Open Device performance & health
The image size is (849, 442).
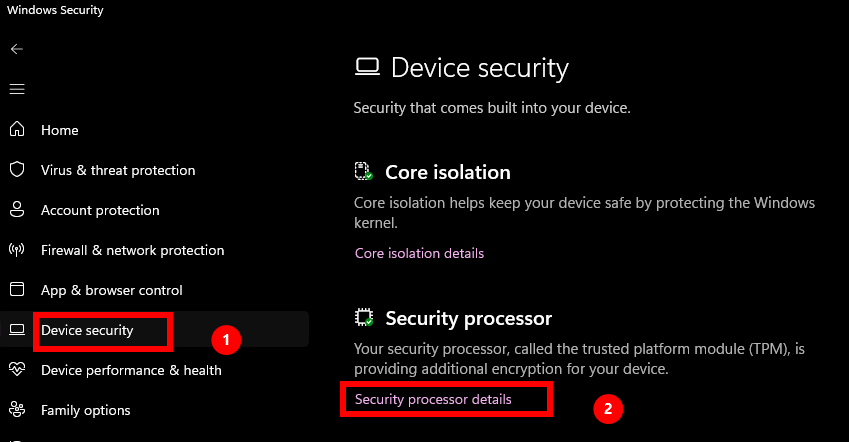[x=131, y=370]
